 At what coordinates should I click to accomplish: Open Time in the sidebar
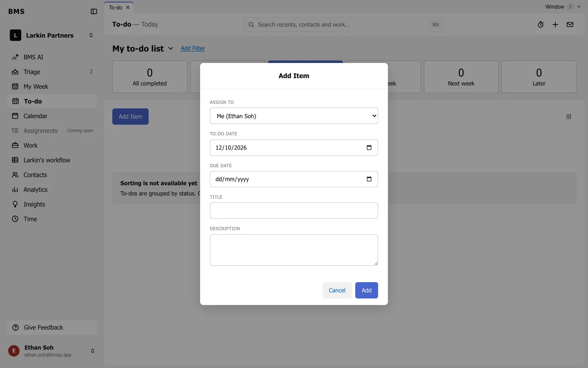[x=52, y=219]
